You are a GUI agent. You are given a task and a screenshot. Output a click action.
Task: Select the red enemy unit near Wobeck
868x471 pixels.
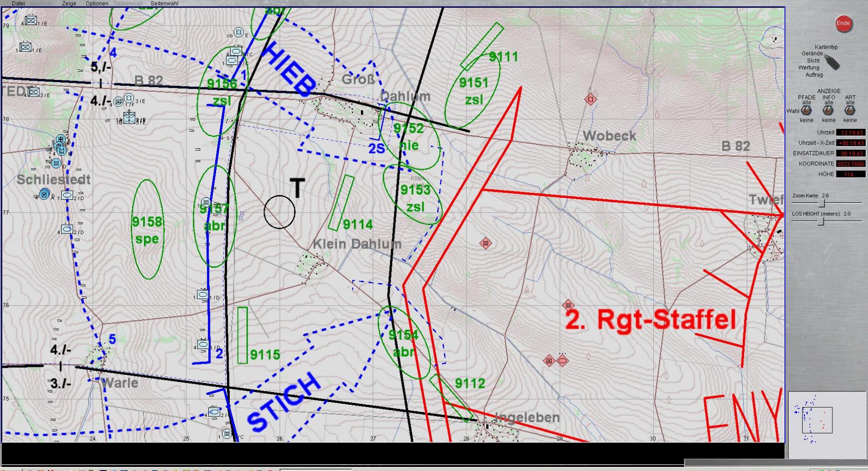click(x=590, y=99)
